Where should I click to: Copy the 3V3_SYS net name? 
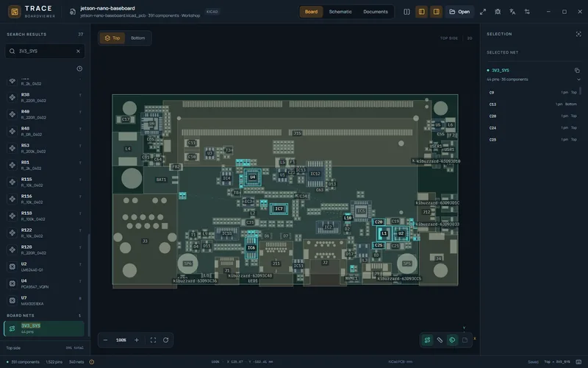click(x=577, y=70)
